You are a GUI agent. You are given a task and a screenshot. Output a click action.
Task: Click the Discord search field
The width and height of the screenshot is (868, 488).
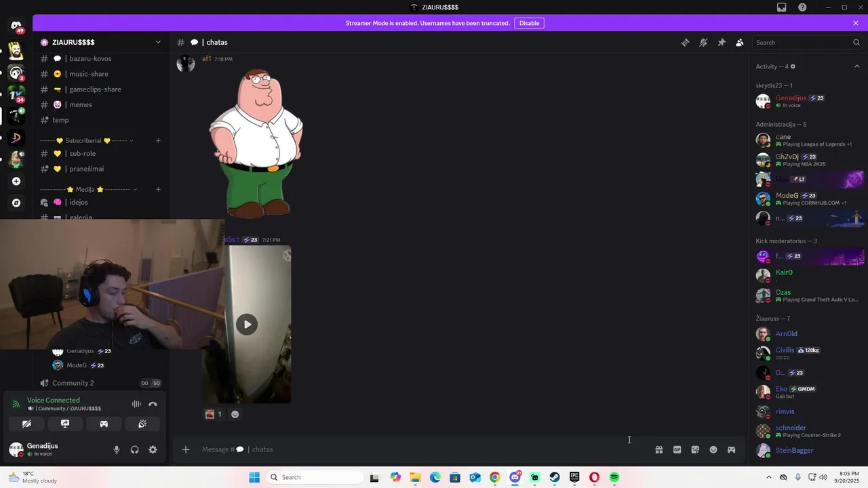tap(808, 42)
